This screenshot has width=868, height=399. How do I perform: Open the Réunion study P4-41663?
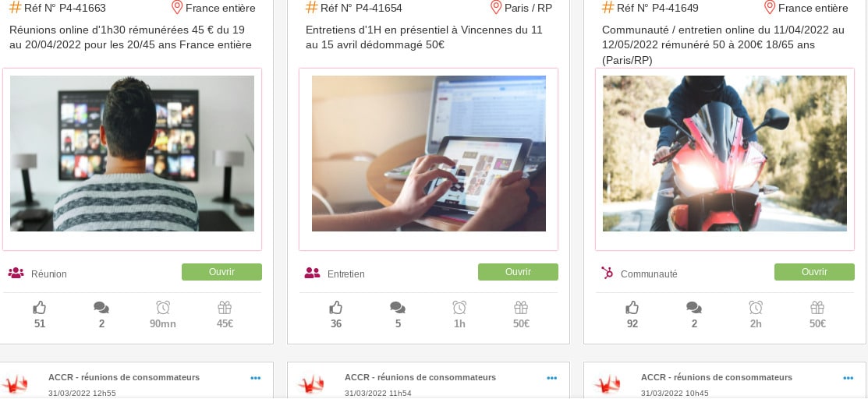pyautogui.click(x=221, y=272)
